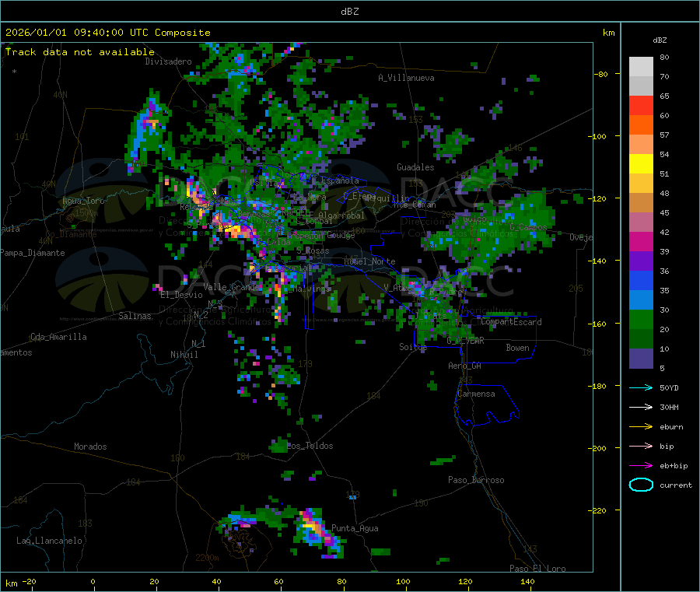Click the 'Track data not available' message
Image resolution: width=700 pixels, height=592 pixels.
[x=80, y=52]
